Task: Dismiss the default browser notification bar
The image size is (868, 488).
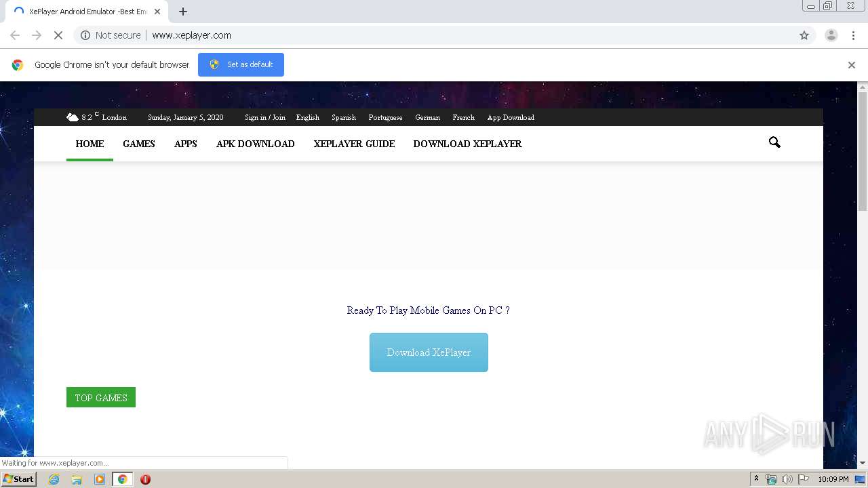Action: [x=852, y=65]
